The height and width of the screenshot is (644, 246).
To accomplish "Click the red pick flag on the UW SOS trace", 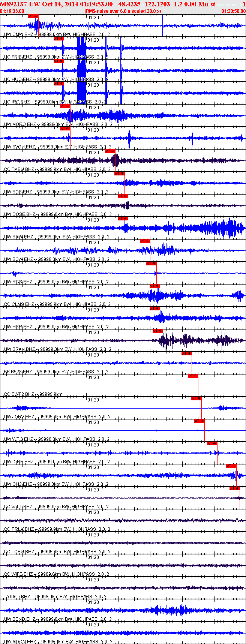I will (x=120, y=174).
